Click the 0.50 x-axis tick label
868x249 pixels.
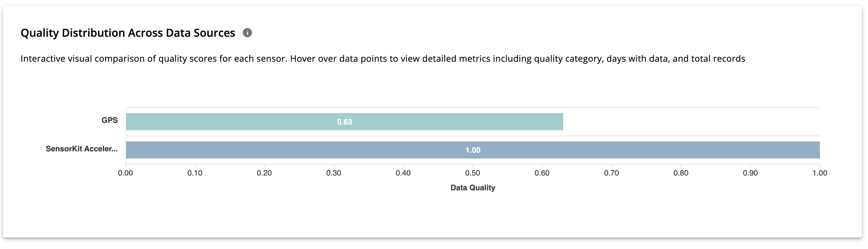point(472,173)
